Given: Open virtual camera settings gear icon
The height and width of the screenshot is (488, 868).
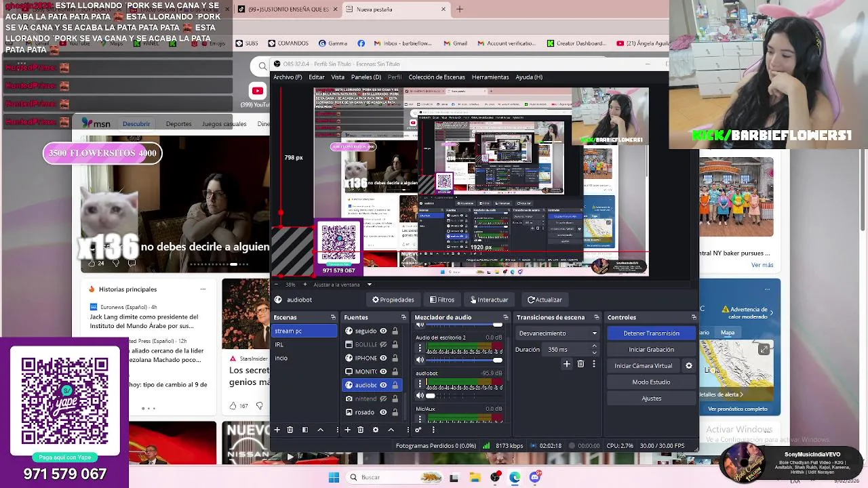Looking at the screenshot, I should click(x=689, y=366).
